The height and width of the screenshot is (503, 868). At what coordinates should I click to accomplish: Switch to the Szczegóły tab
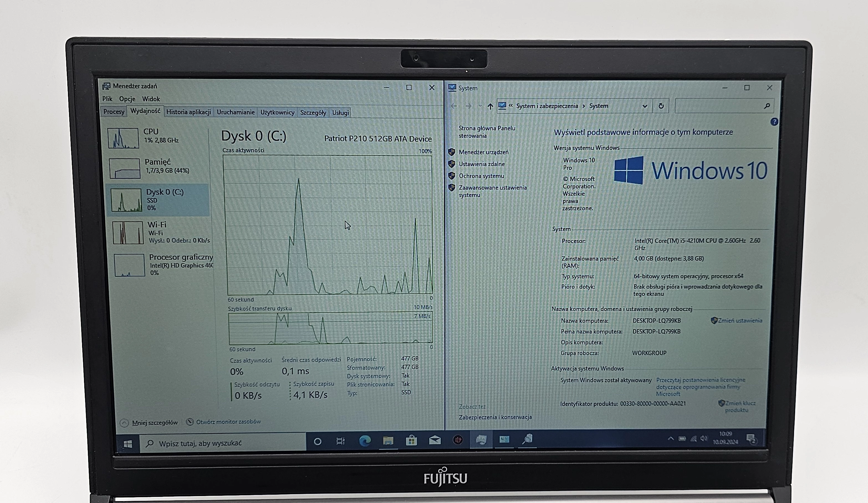click(313, 113)
